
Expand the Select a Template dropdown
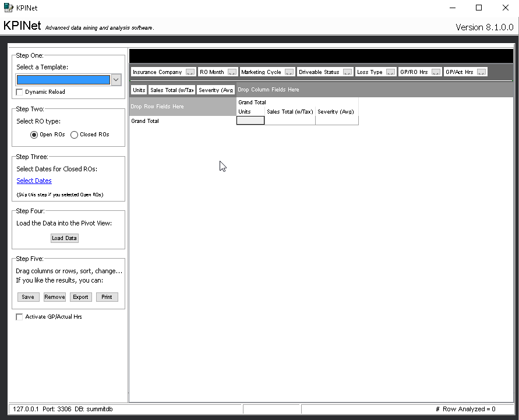116,80
